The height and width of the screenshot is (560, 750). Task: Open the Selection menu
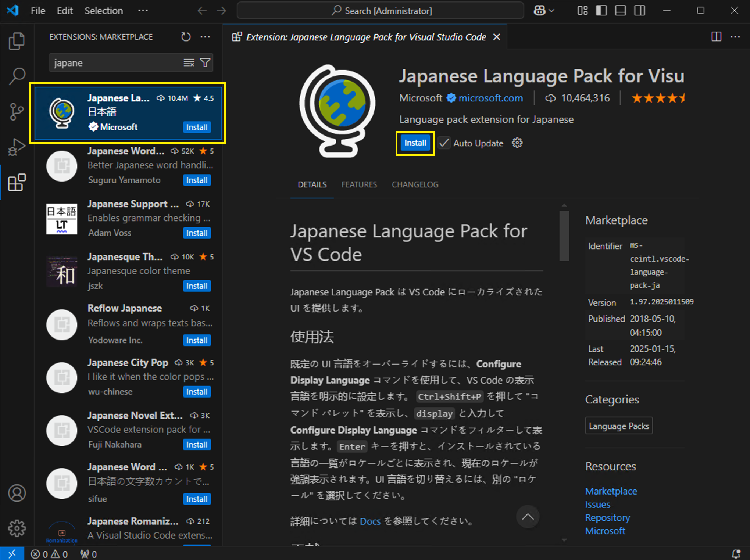pyautogui.click(x=104, y=11)
